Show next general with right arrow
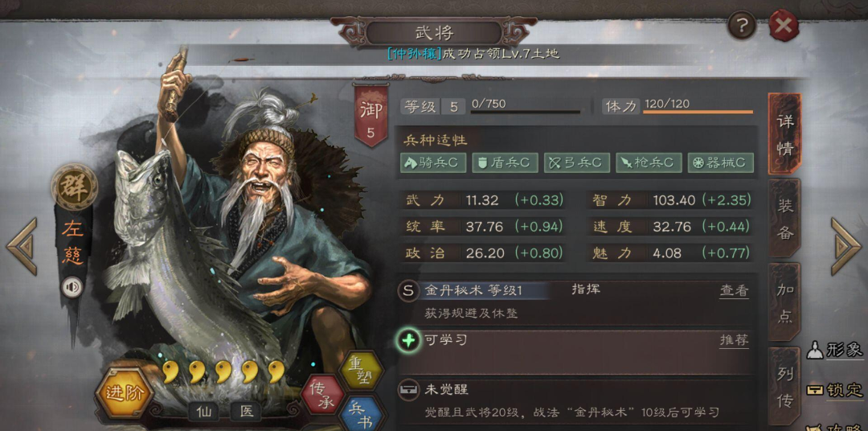Image resolution: width=868 pixels, height=431 pixels. click(845, 247)
